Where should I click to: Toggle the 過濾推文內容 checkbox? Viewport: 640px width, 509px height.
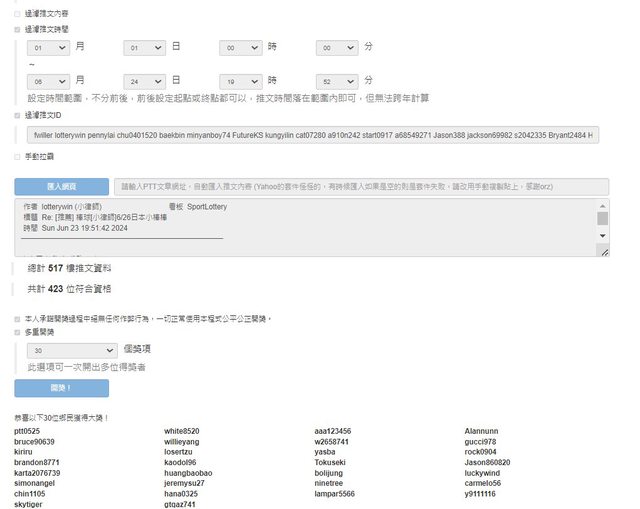point(17,15)
